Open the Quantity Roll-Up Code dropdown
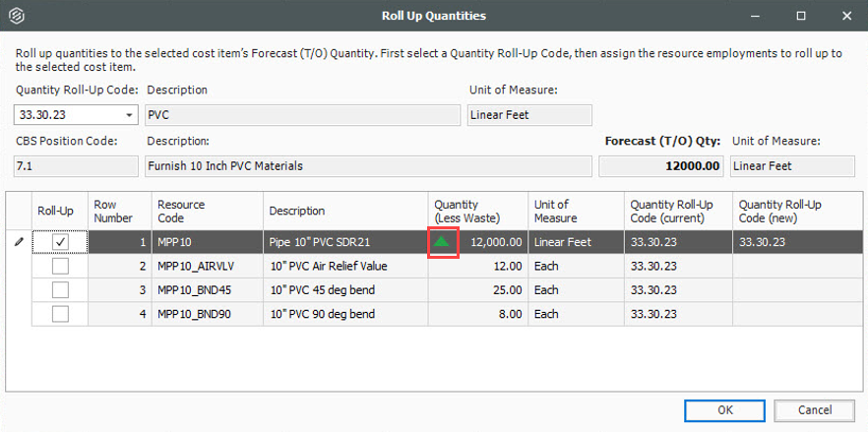The image size is (868, 432). coord(129,115)
